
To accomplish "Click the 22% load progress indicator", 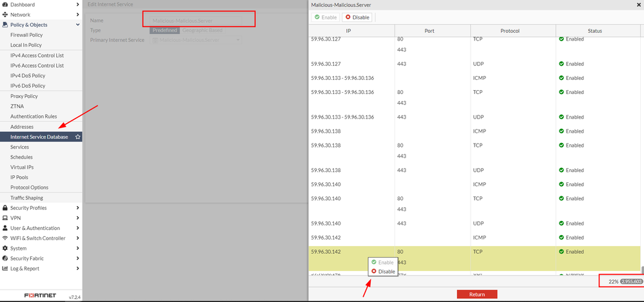I will (x=614, y=281).
